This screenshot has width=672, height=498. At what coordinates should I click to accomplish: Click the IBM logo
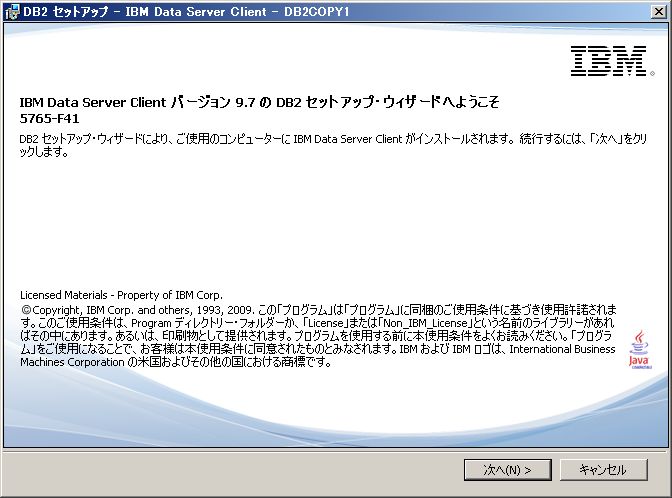point(612,61)
